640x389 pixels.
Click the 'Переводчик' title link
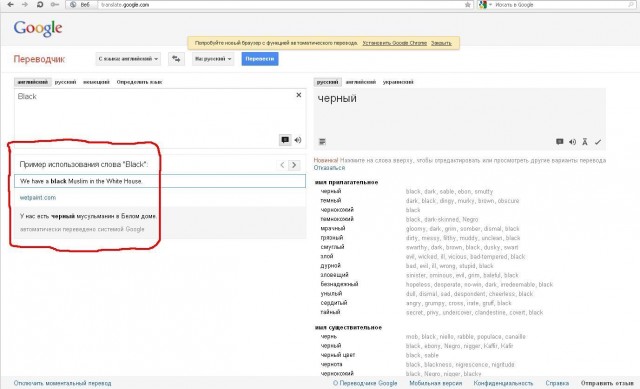39,59
